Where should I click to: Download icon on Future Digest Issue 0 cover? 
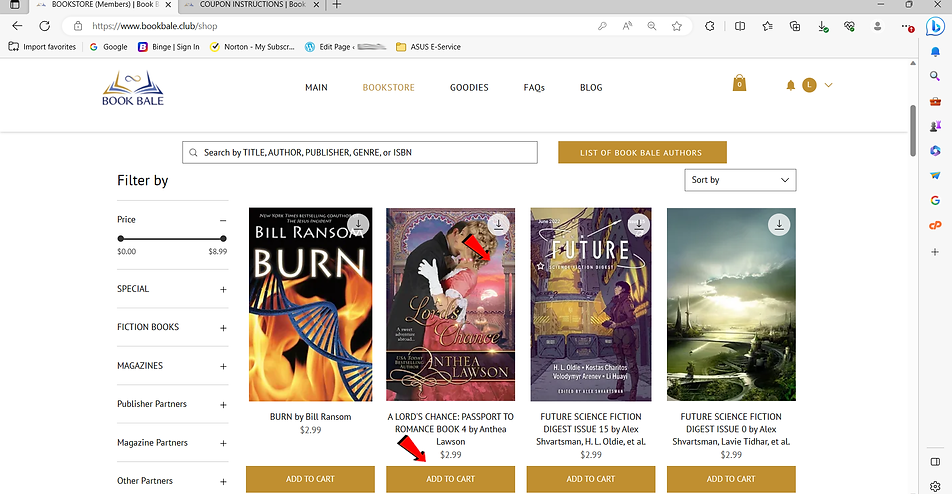[779, 225]
